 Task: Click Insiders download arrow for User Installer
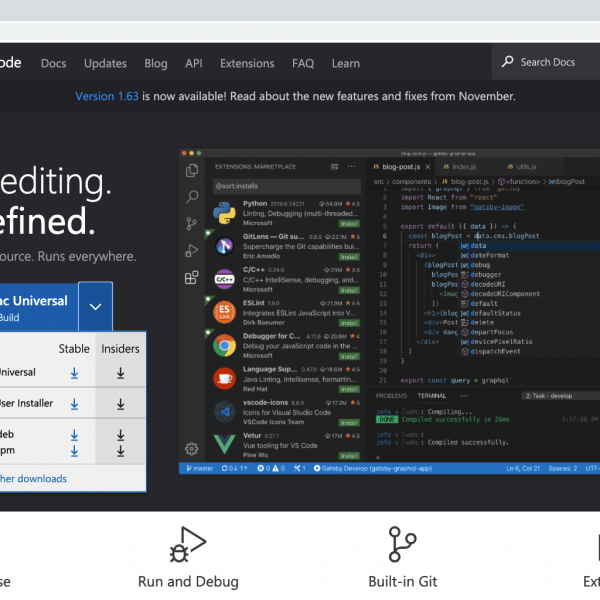(120, 404)
